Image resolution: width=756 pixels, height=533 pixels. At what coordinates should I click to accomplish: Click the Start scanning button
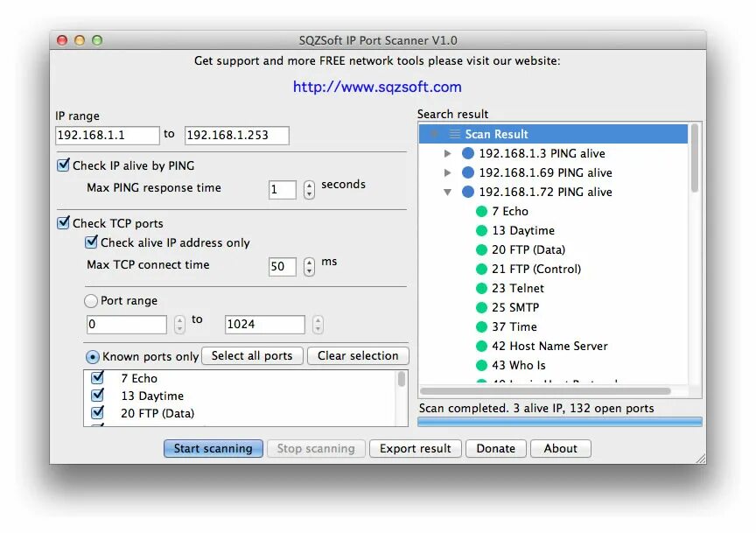213,449
